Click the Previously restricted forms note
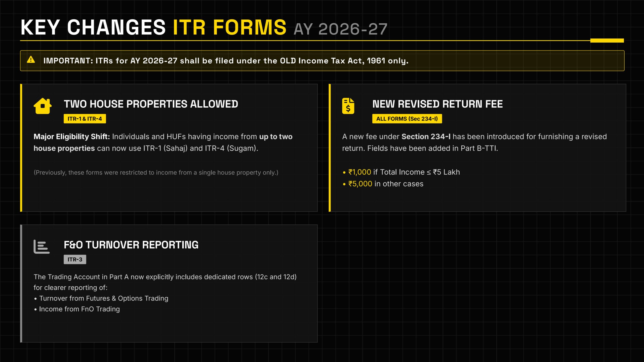This screenshot has height=362, width=644. point(156,172)
